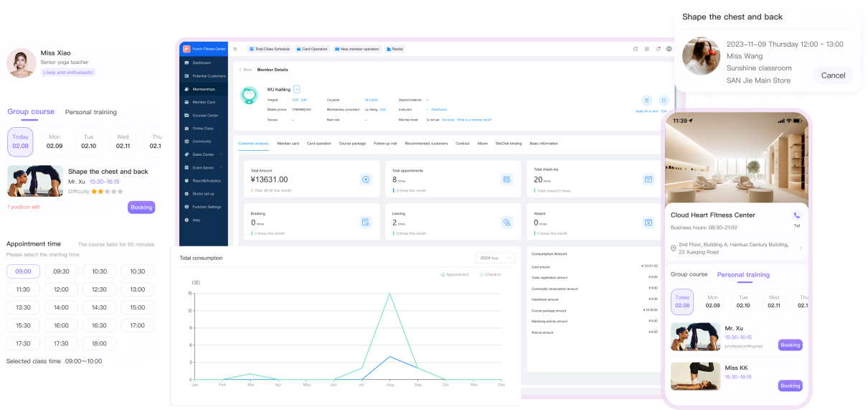868x410 pixels.
Task: Click Miss Wang's photo in booking card
Action: (x=701, y=56)
